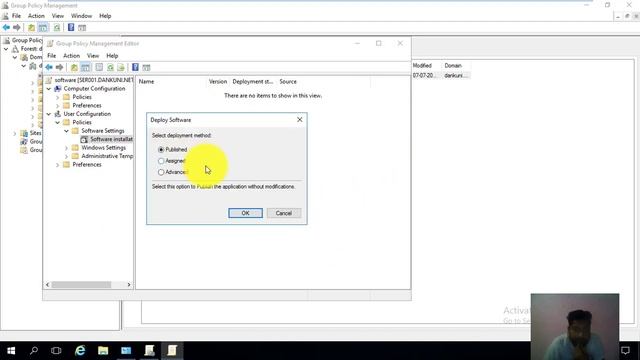Open Server Manager from the taskbar
640x360 pixels.
pyautogui.click(x=126, y=351)
